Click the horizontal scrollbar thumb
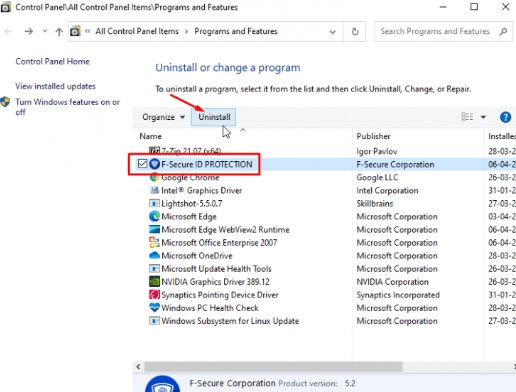The image size is (516, 392). (x=273, y=367)
